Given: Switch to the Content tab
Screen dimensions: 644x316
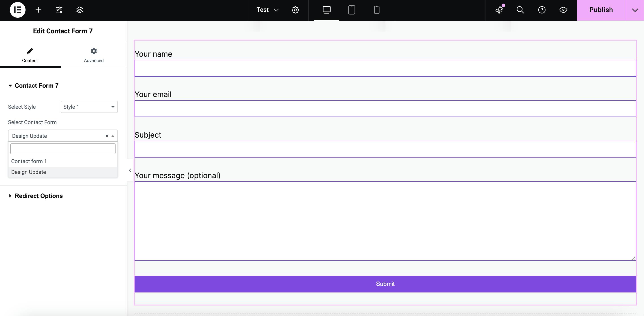Looking at the screenshot, I should 30,55.
